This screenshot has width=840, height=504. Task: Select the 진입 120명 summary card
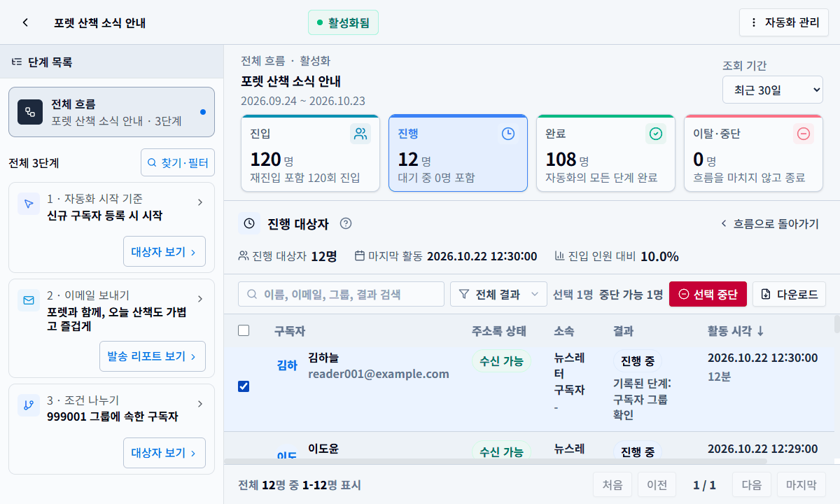(x=310, y=153)
